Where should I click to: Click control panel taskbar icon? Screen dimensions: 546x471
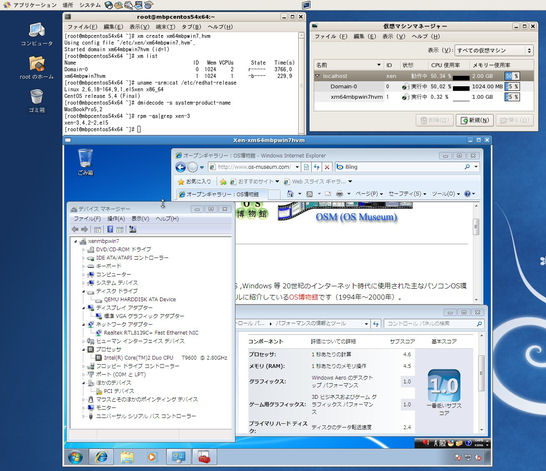(178, 457)
